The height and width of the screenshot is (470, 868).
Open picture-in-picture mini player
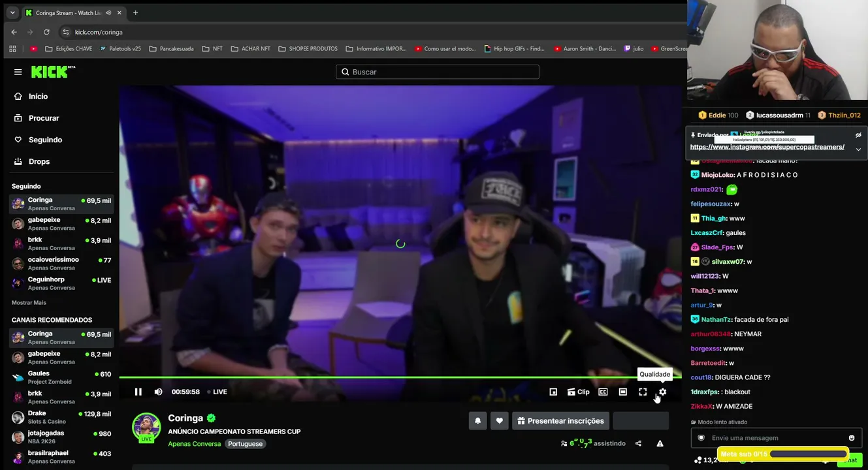pyautogui.click(x=553, y=392)
